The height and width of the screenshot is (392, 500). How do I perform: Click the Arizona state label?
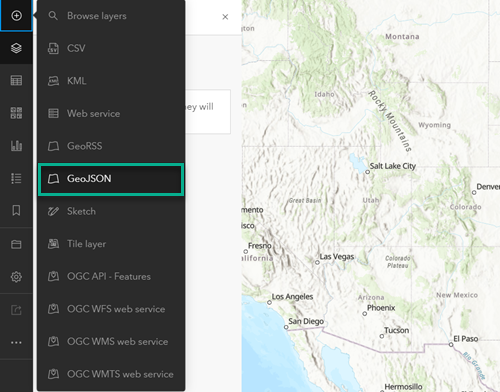coord(371,297)
